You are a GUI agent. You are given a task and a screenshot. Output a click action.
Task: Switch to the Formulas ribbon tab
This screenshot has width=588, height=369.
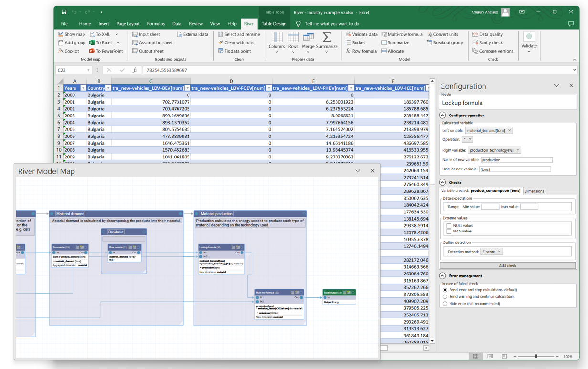[156, 23]
